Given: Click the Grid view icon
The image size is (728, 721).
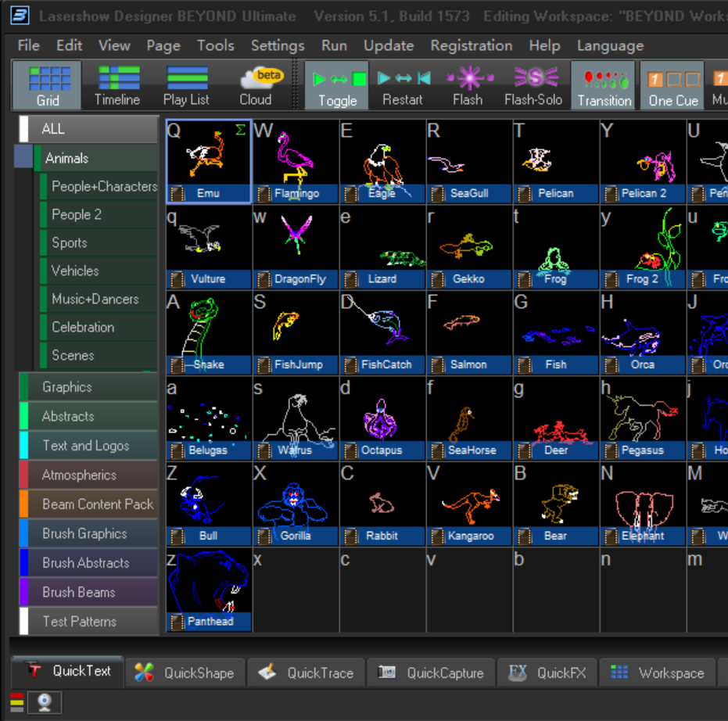Looking at the screenshot, I should pos(48,86).
